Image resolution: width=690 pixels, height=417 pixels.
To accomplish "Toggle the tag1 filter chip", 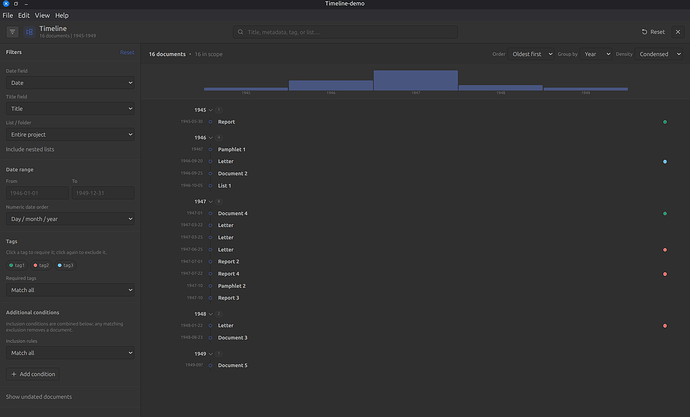I will tap(17, 265).
